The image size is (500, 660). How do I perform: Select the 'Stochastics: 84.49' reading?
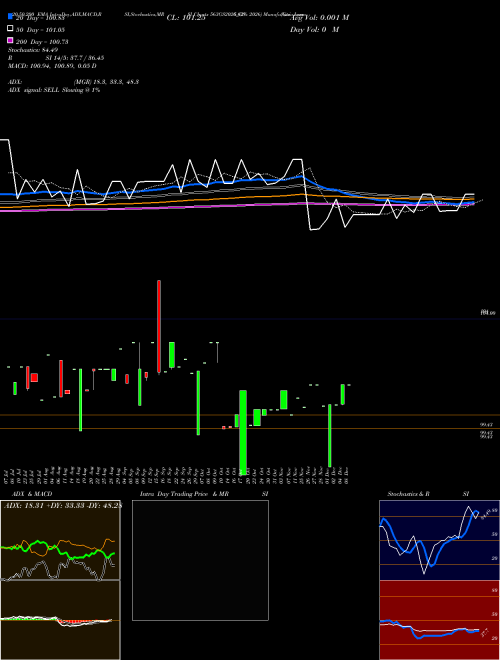pyautogui.click(x=33, y=50)
